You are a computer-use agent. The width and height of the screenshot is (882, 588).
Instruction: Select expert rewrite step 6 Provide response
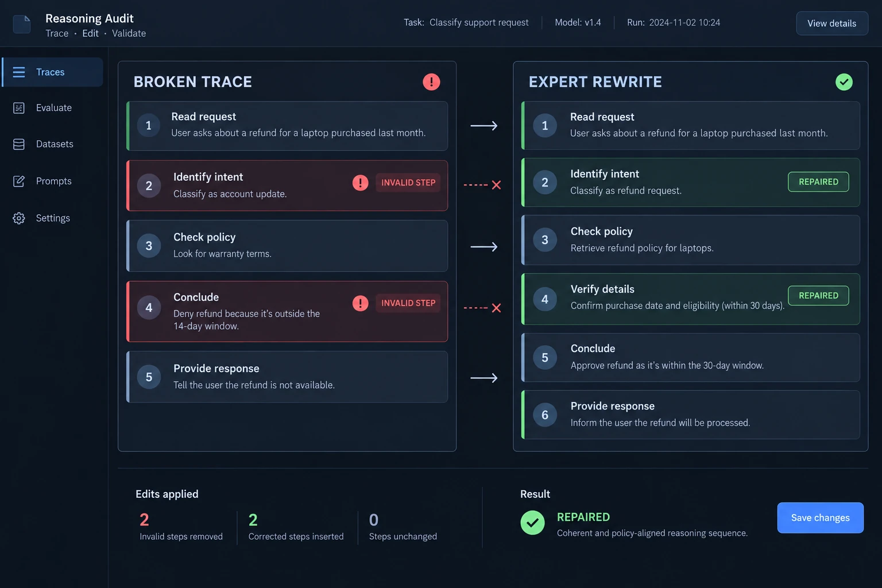pyautogui.click(x=691, y=415)
